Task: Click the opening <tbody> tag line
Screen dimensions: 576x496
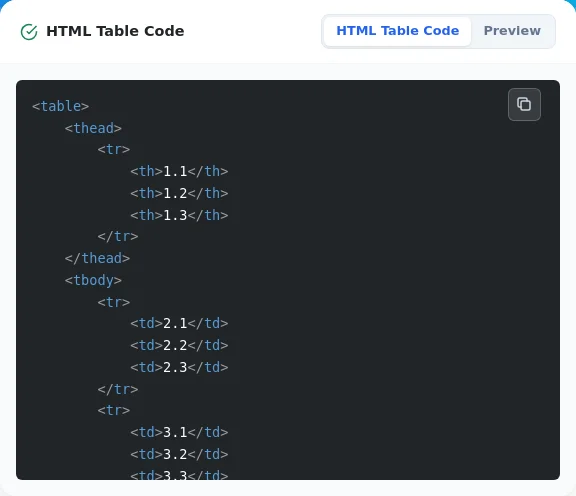Action: [x=93, y=280]
